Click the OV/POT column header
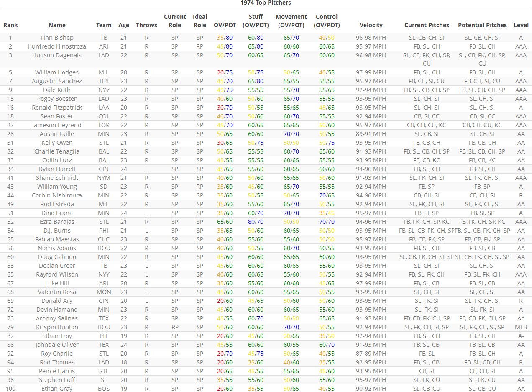The image size is (532, 392). point(225,25)
